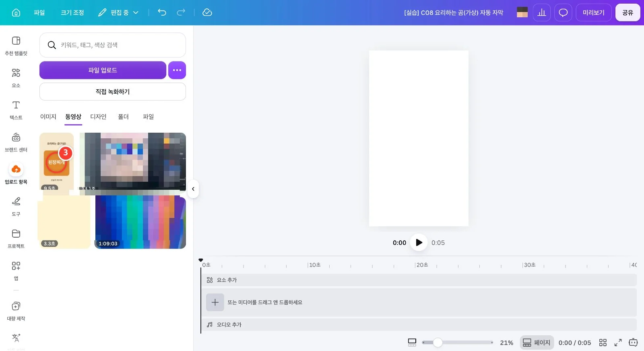Open the translate sidebar icon
Viewport: 644px width, 351px height.
[16, 338]
